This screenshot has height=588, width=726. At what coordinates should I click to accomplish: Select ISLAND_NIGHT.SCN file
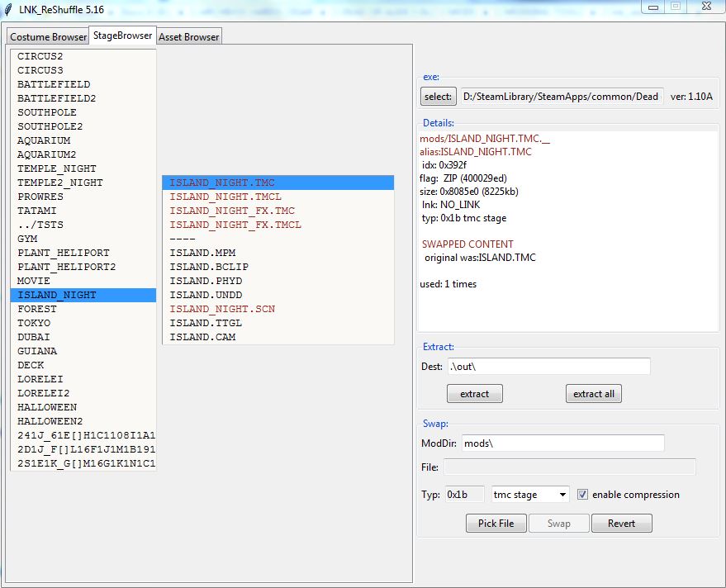(278, 309)
